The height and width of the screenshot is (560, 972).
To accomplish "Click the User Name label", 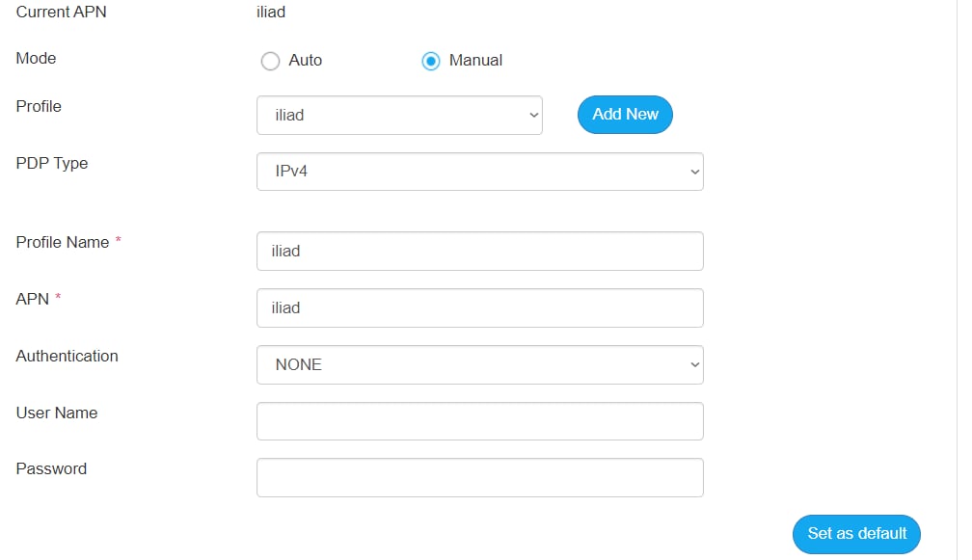I will 57,413.
